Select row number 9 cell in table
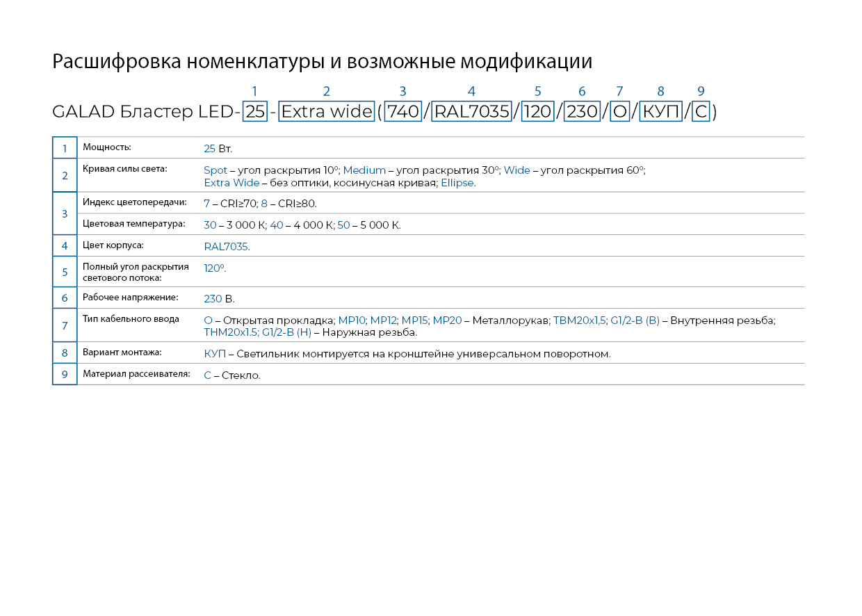 (x=65, y=375)
